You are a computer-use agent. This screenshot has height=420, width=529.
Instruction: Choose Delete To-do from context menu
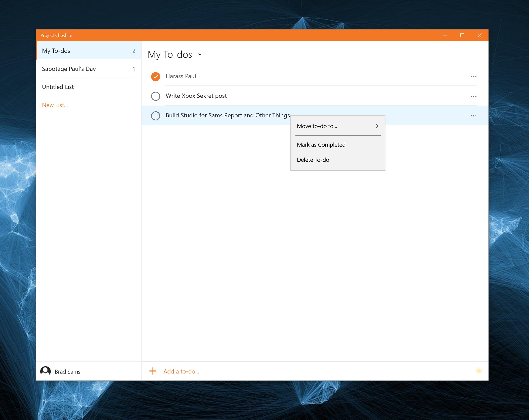coord(313,160)
